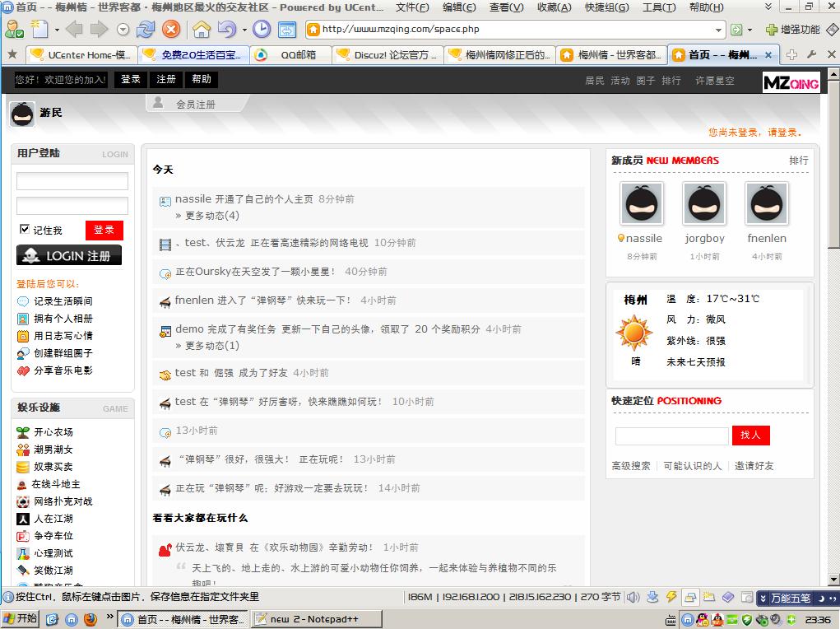Open the dropdown beside the Go icon

750,30
